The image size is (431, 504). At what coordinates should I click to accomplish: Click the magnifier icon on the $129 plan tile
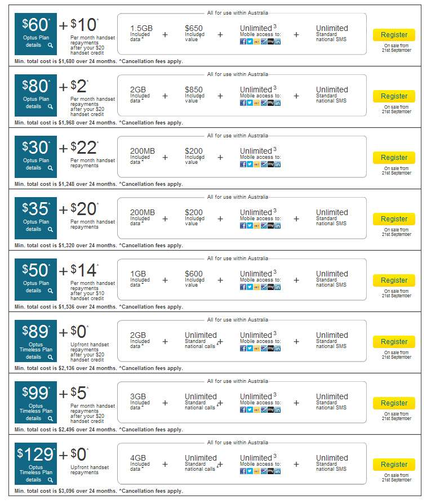(x=50, y=480)
